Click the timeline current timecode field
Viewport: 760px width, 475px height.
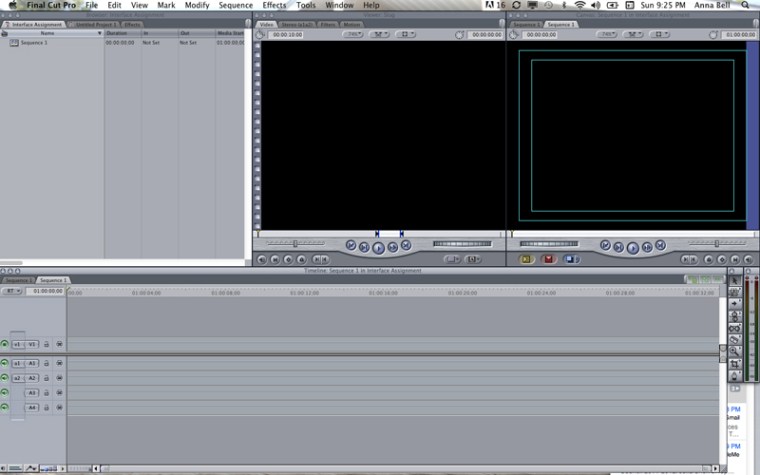tap(46, 291)
